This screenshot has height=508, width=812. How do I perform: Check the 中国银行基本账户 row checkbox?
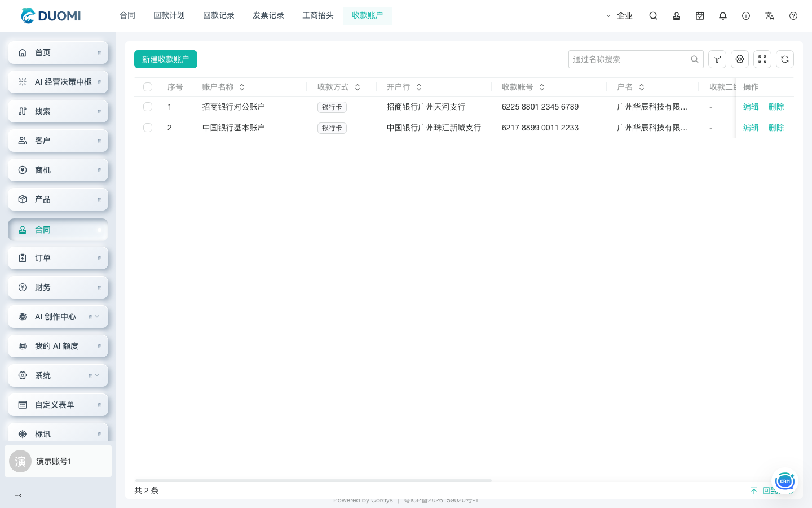148,128
